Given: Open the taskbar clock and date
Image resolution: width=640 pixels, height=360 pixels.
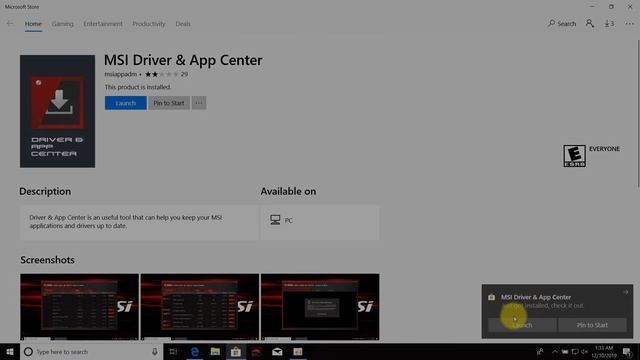Looking at the screenshot, I should click(604, 352).
